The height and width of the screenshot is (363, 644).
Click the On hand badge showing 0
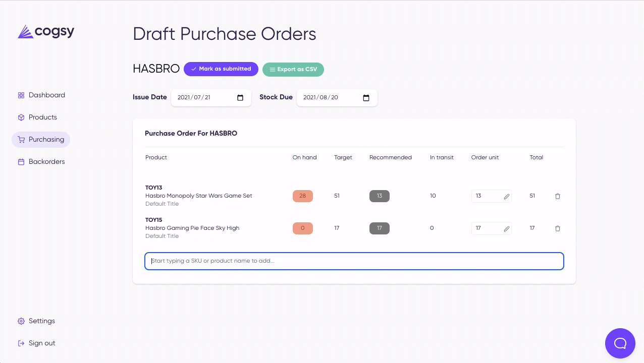tap(303, 228)
